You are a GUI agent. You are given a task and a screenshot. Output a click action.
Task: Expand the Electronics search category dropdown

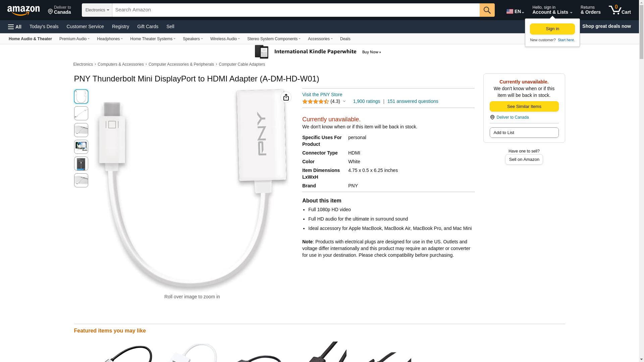click(x=97, y=10)
